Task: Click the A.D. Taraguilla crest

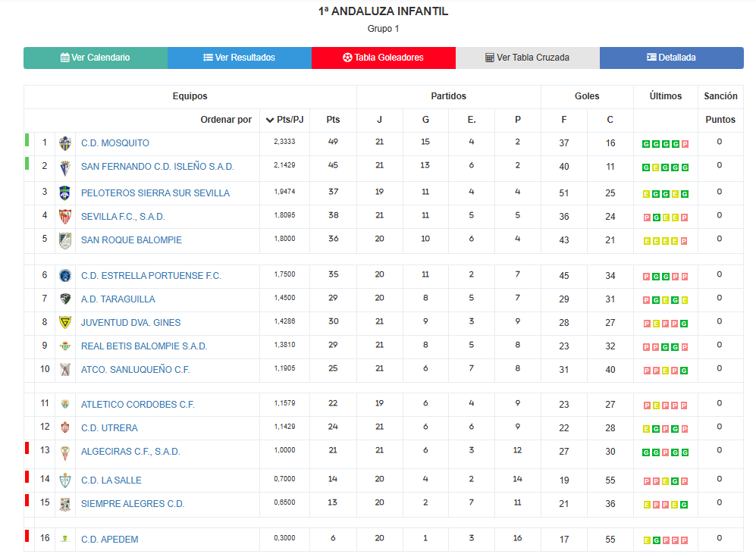Action: tap(65, 299)
